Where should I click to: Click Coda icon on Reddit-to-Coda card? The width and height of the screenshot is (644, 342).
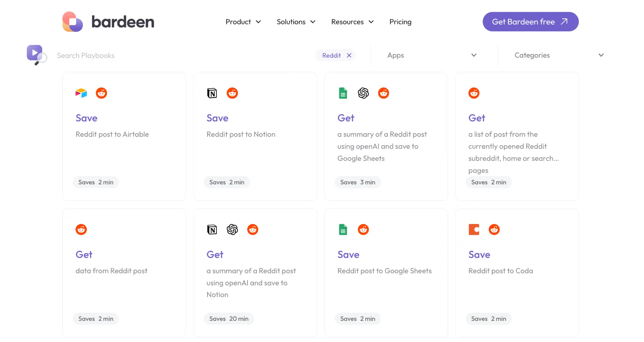(474, 229)
